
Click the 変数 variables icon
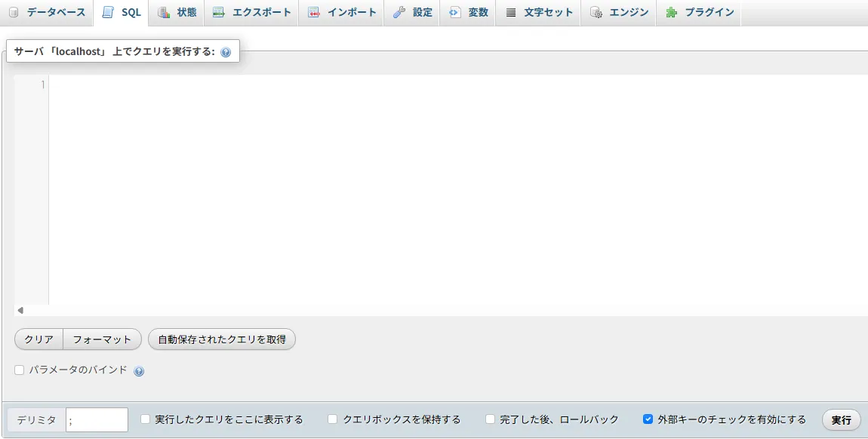click(x=455, y=13)
